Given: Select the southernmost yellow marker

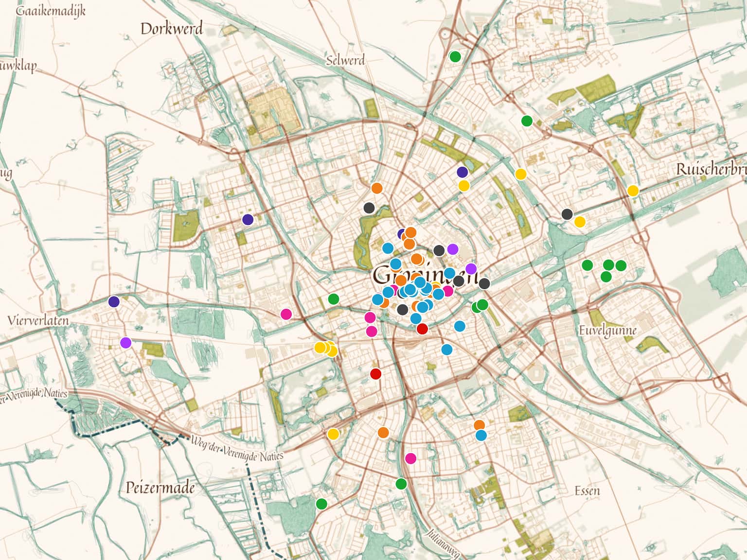Looking at the screenshot, I should coord(333,434).
